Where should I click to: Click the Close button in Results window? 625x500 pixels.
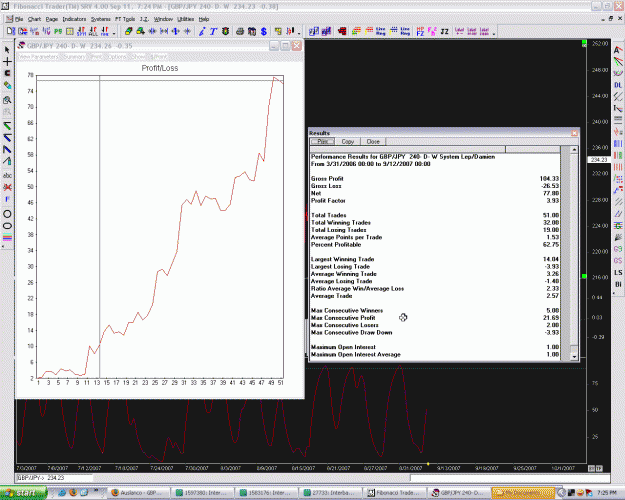point(373,142)
